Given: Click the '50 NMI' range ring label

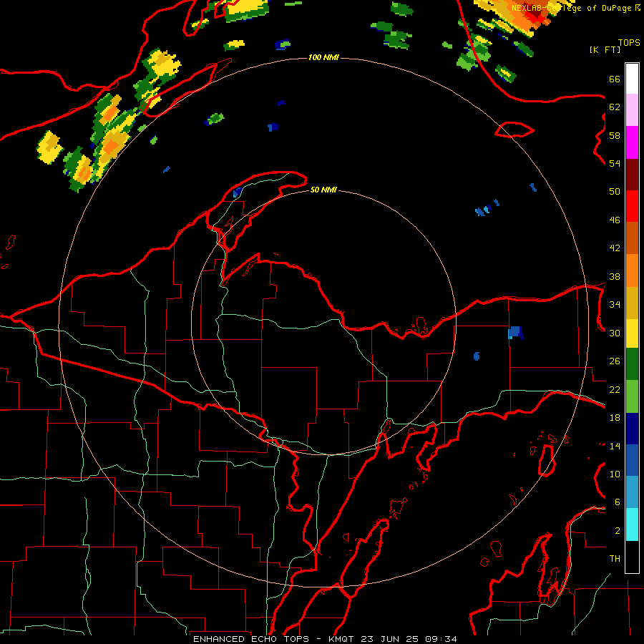Looking at the screenshot, I should [x=323, y=190].
